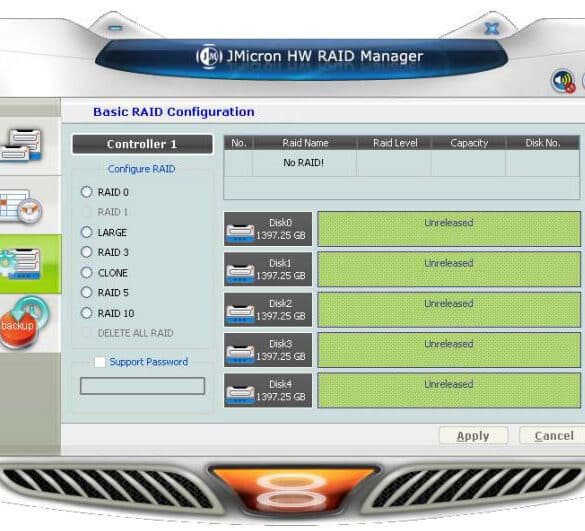
Task: Click the Configure RAID label
Action: click(141, 169)
